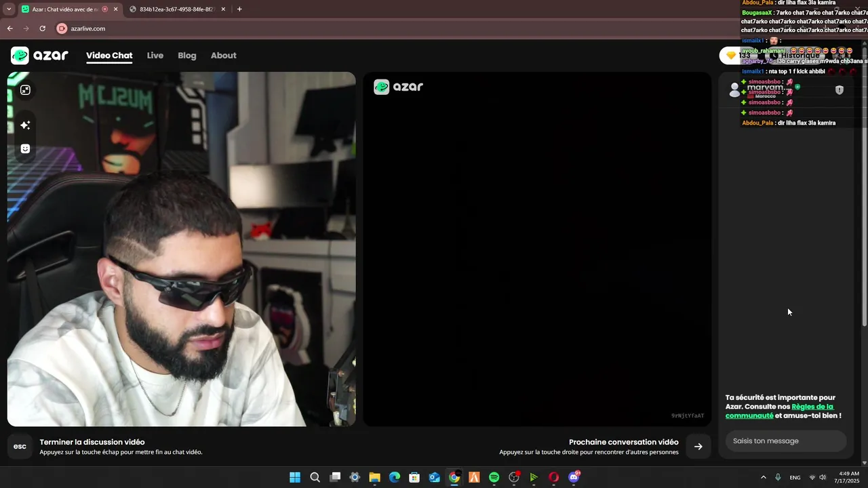
Task: Open Opera browser from the taskbar
Action: 554,477
